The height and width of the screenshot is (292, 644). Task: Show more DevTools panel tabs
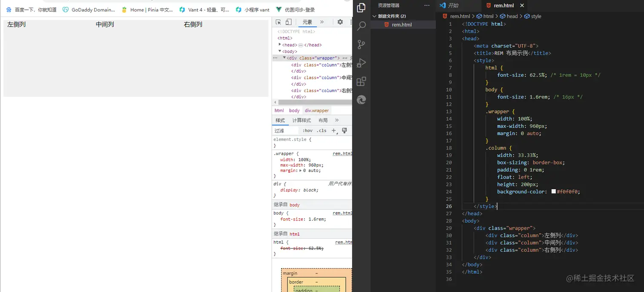[x=322, y=22]
